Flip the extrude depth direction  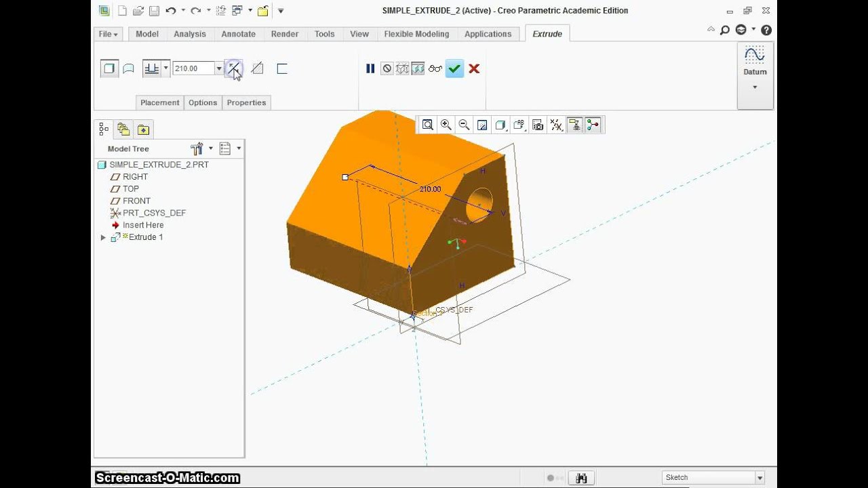coord(234,68)
